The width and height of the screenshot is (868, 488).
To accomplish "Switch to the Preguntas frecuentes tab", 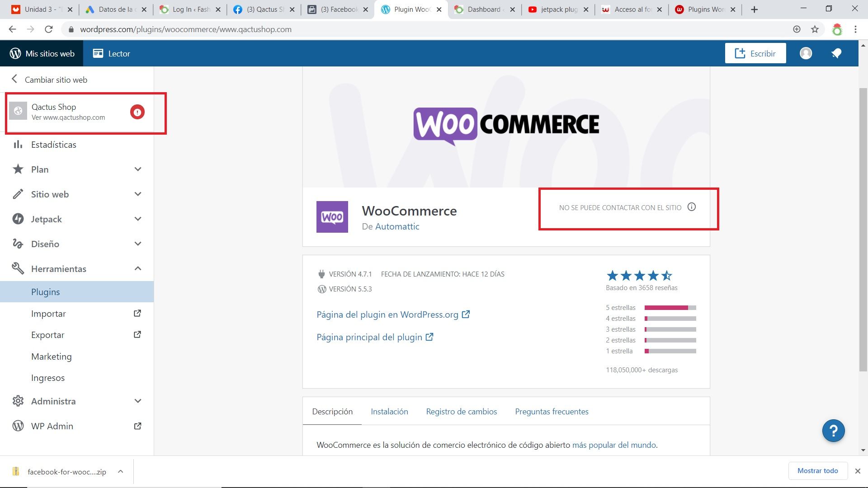I will [x=552, y=412].
